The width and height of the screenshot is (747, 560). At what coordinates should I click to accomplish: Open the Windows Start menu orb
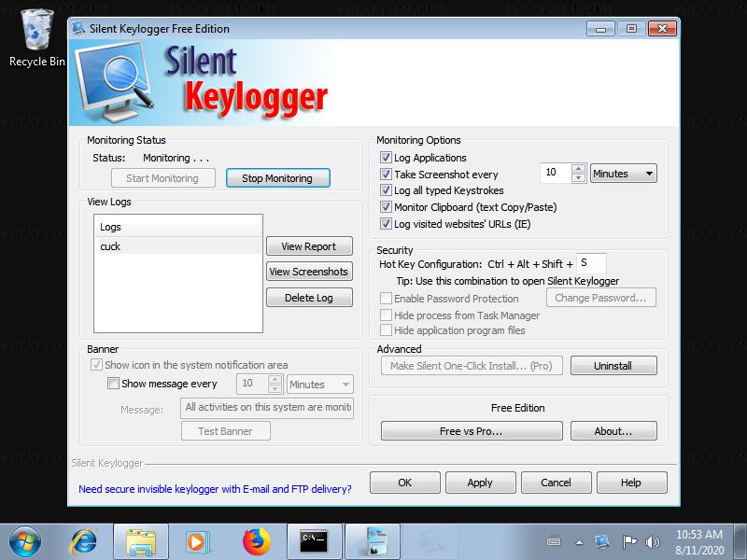25,541
